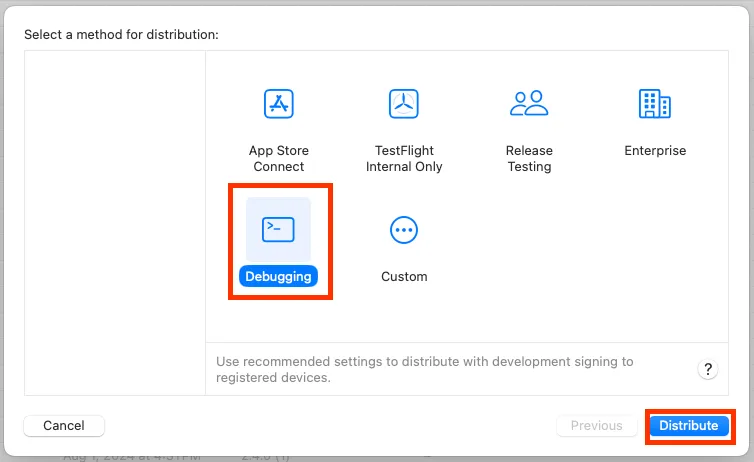Open help with the question mark button
Image resolution: width=754 pixels, height=462 pixels.
pos(708,369)
